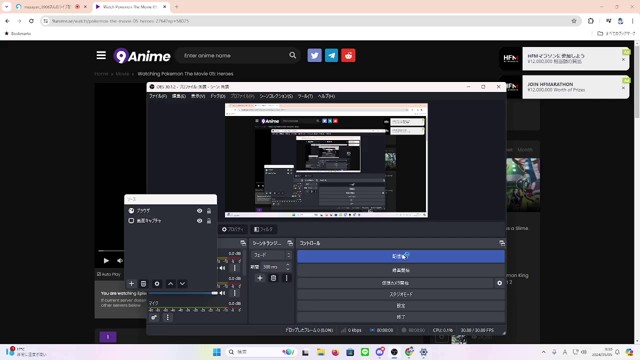Move source down with arrow icon
640x360 pixels.
pyautogui.click(x=182, y=284)
